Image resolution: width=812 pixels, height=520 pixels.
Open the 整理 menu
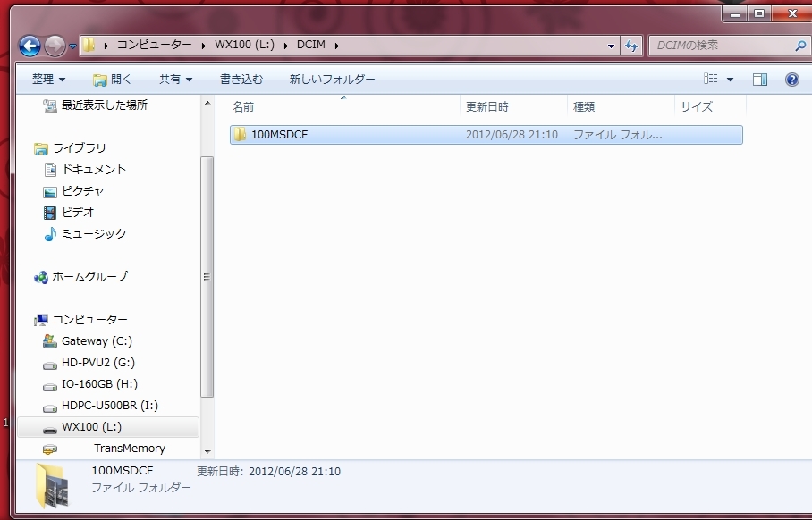tap(48, 80)
